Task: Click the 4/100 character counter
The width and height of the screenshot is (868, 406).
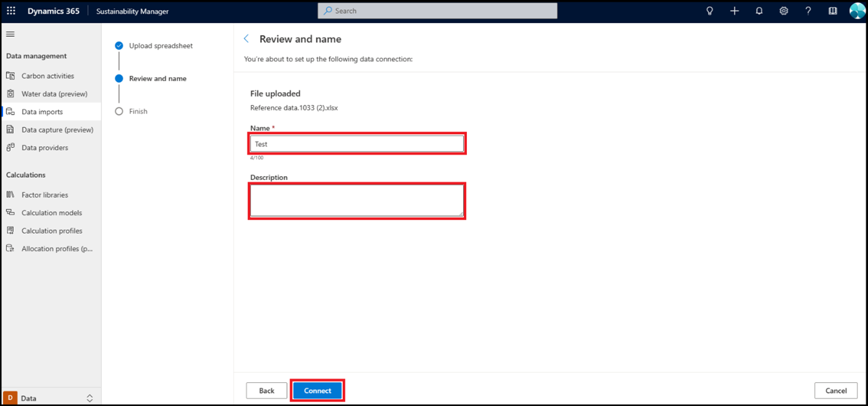Action: click(257, 158)
